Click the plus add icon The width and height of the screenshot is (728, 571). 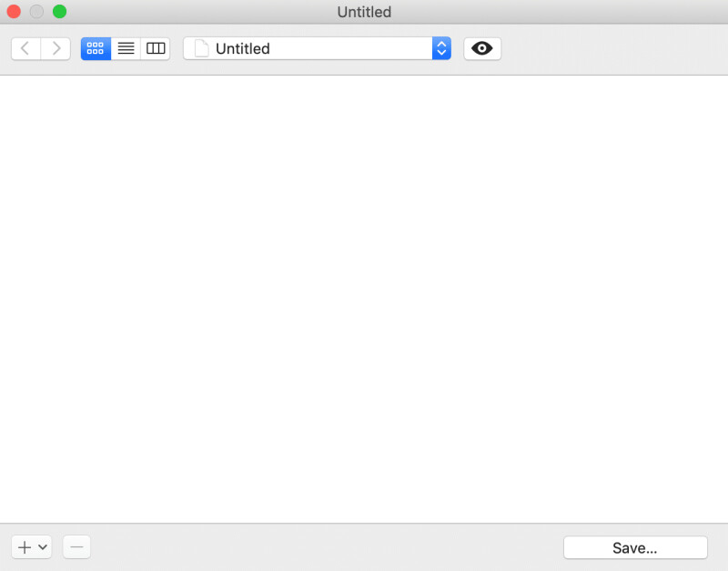click(x=25, y=546)
